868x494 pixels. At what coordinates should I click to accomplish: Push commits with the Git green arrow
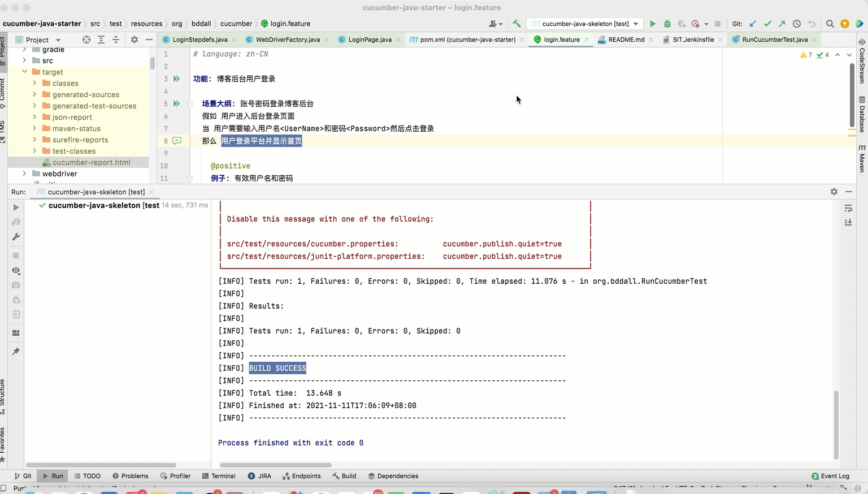pyautogui.click(x=782, y=24)
